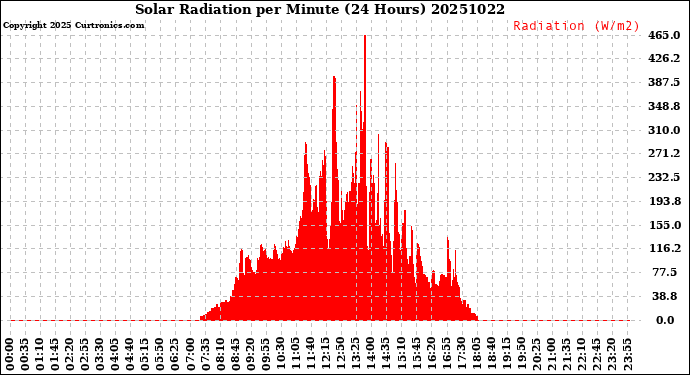Click the x-axis time label 13:25
Screen dimensions: 690x375
pos(356,355)
